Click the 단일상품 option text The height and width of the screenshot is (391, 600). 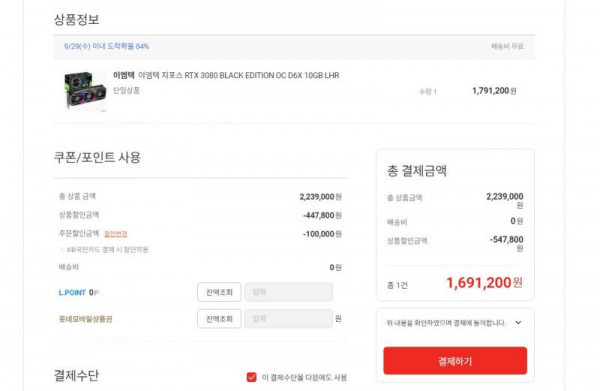pyautogui.click(x=126, y=91)
